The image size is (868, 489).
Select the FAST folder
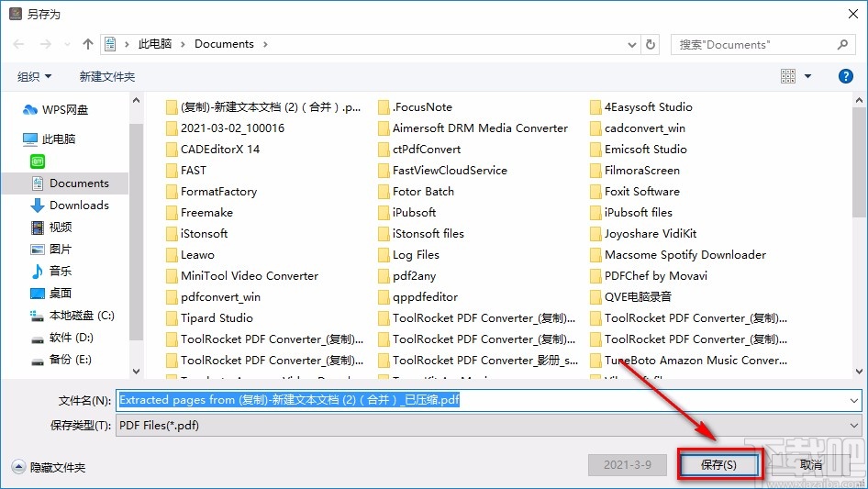pos(186,171)
